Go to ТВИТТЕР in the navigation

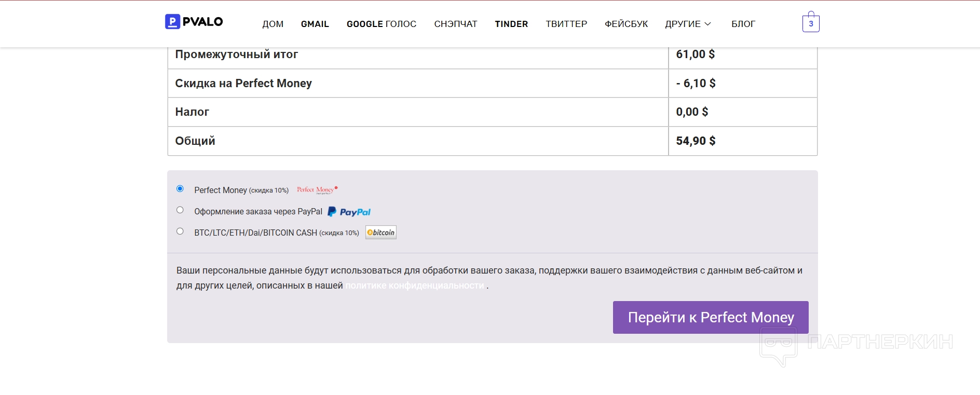[x=566, y=24]
